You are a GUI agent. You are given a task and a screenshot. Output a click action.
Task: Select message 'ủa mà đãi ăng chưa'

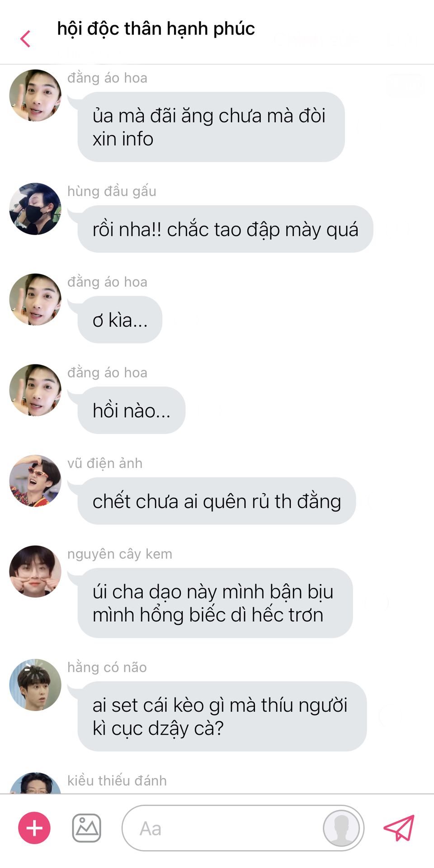[211, 127]
